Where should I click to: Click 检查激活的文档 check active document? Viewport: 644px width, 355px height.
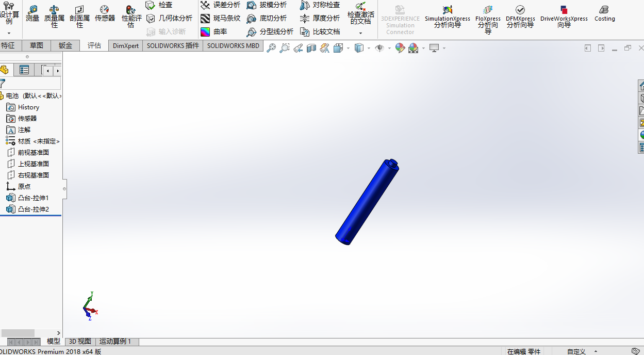[360, 13]
